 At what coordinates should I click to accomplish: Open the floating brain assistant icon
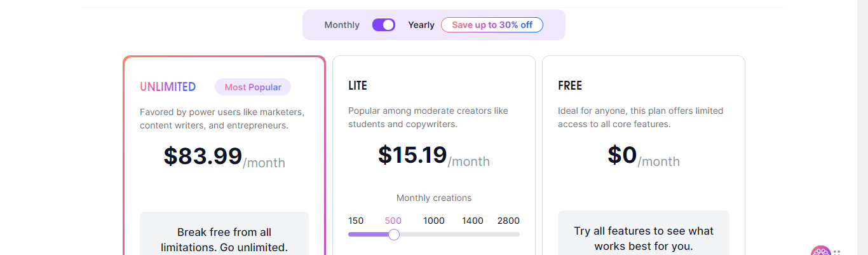(x=820, y=252)
